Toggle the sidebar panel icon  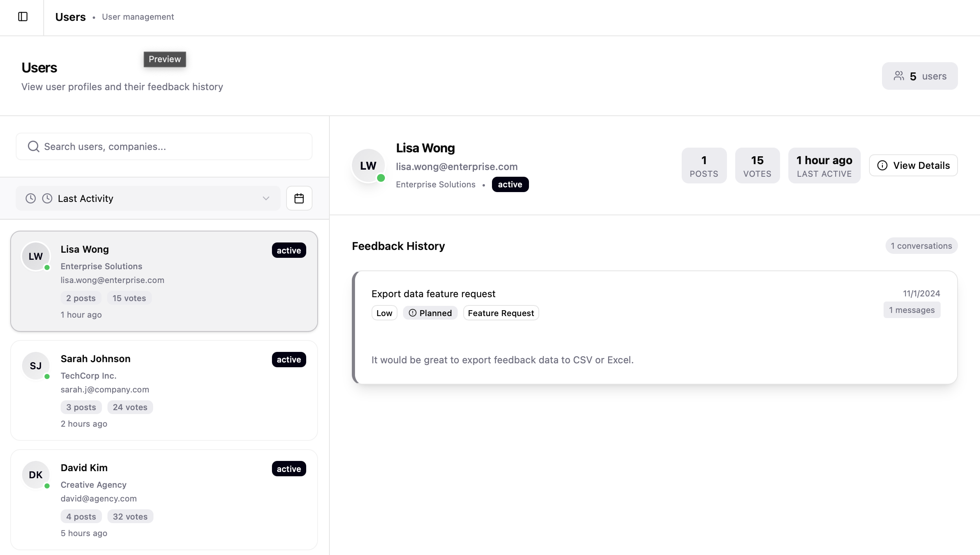click(x=23, y=17)
